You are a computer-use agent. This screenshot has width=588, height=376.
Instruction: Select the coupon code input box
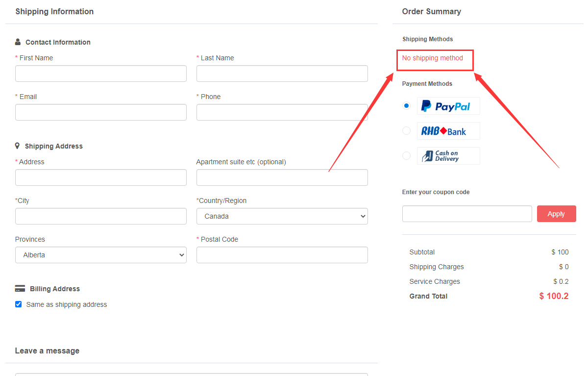point(466,214)
